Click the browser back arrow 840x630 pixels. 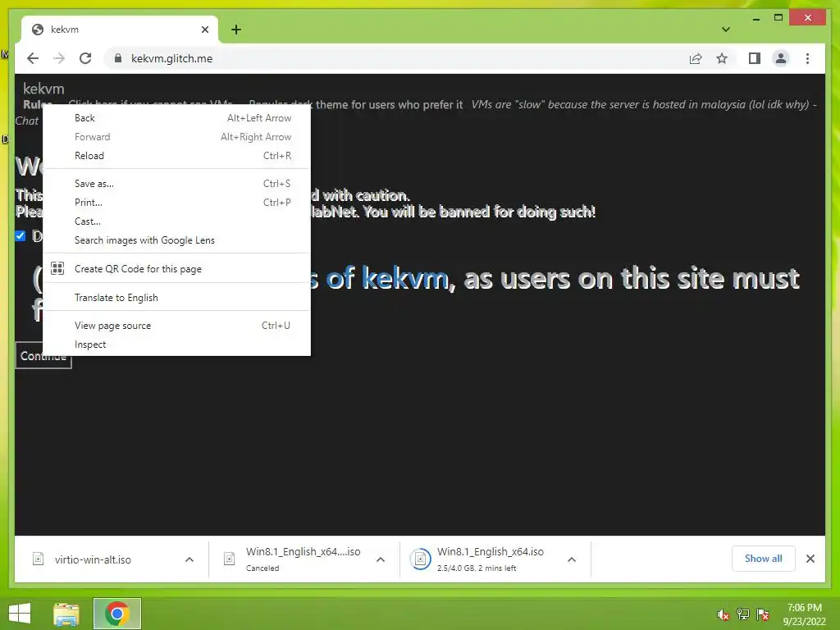[x=33, y=58]
